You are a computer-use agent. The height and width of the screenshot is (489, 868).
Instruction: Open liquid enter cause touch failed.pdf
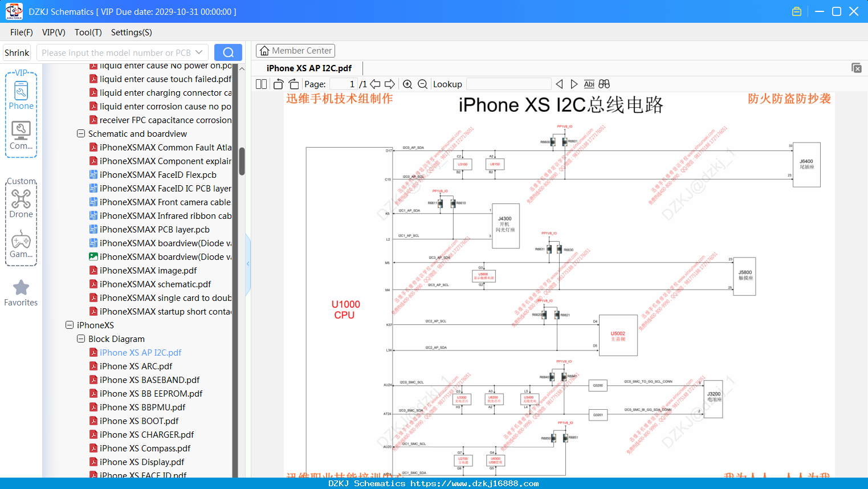tap(165, 79)
